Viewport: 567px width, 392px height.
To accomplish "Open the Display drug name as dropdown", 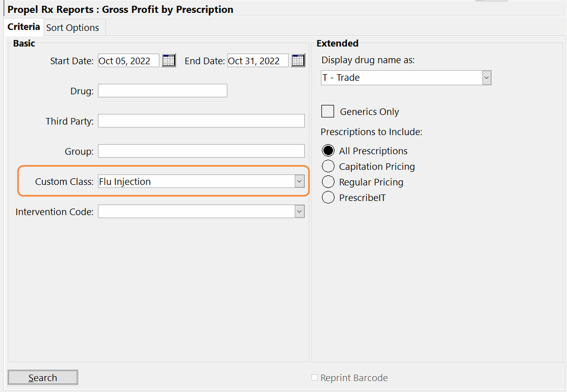I will [486, 78].
